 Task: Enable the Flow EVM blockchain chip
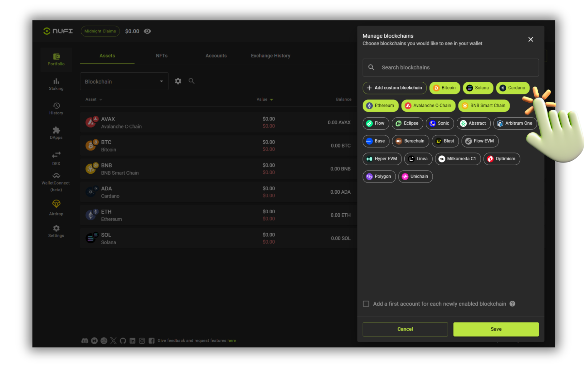480,141
